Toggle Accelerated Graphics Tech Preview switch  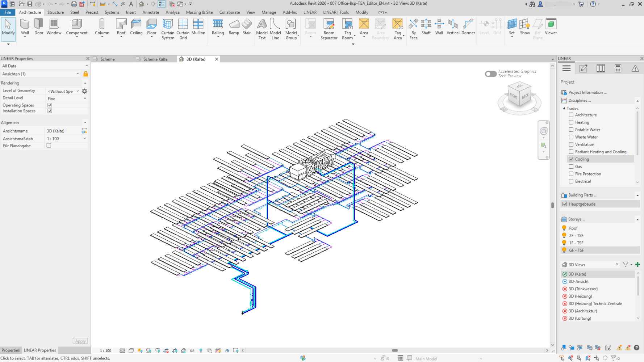coord(490,74)
